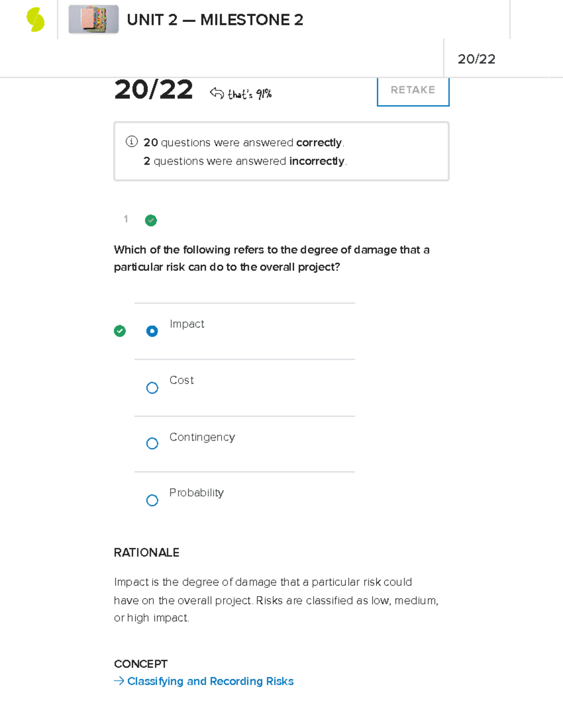Open the course thumbnail image
Screen dimensions: 563x728
(93, 20)
